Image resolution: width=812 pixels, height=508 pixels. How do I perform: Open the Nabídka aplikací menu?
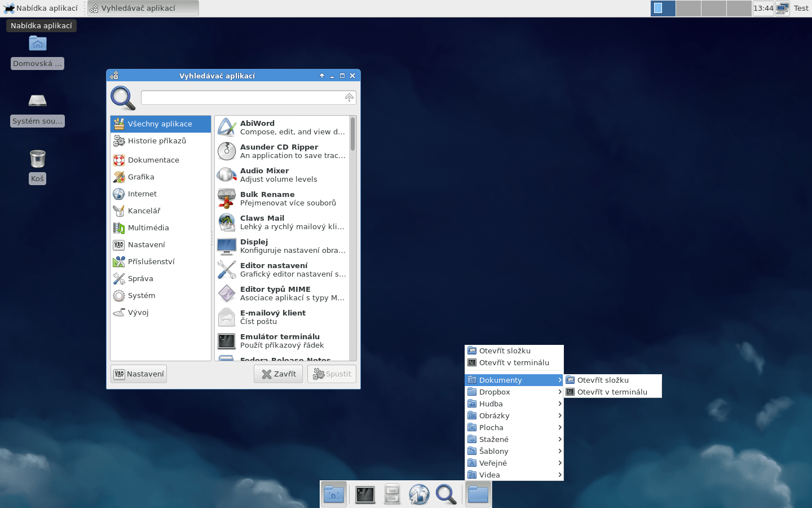(x=41, y=8)
